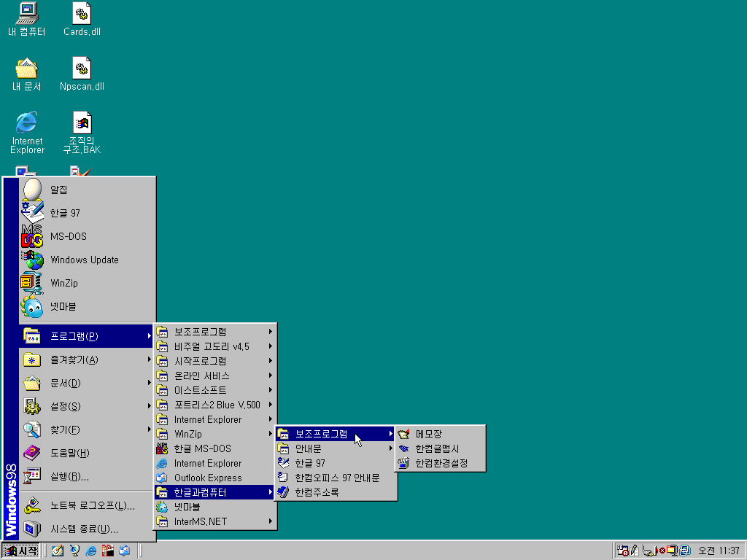Expand the InterMS.NET folder
The width and height of the screenshot is (747, 560).
215,521
